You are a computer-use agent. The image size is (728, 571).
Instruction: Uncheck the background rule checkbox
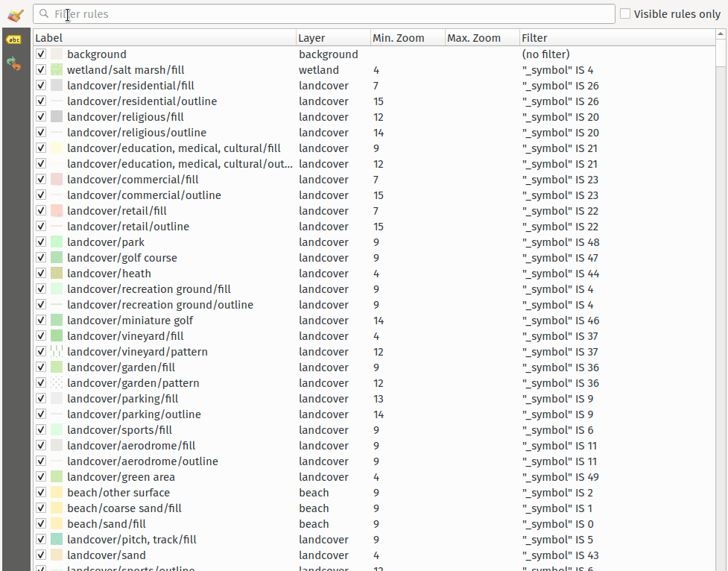[x=41, y=54]
